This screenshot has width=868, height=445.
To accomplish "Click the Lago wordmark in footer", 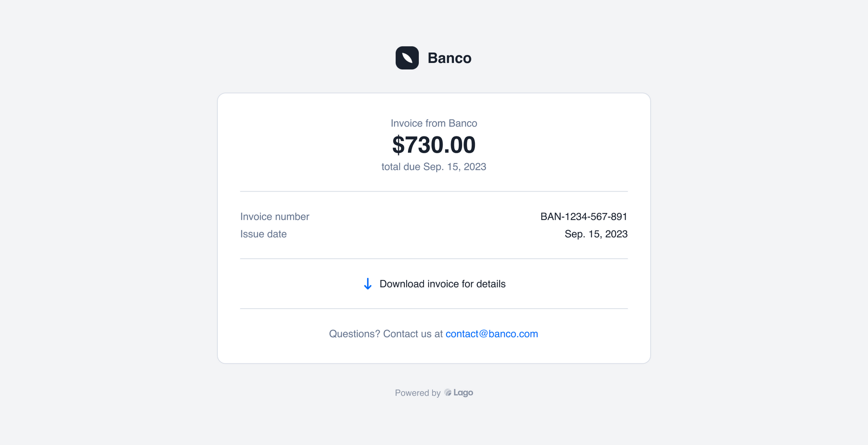I will [463, 393].
